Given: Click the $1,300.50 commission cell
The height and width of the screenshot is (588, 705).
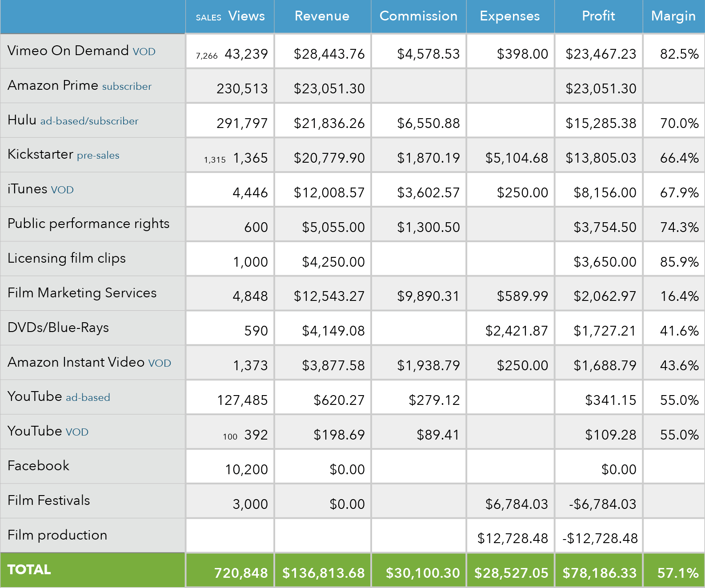Looking at the screenshot, I should tap(419, 224).
